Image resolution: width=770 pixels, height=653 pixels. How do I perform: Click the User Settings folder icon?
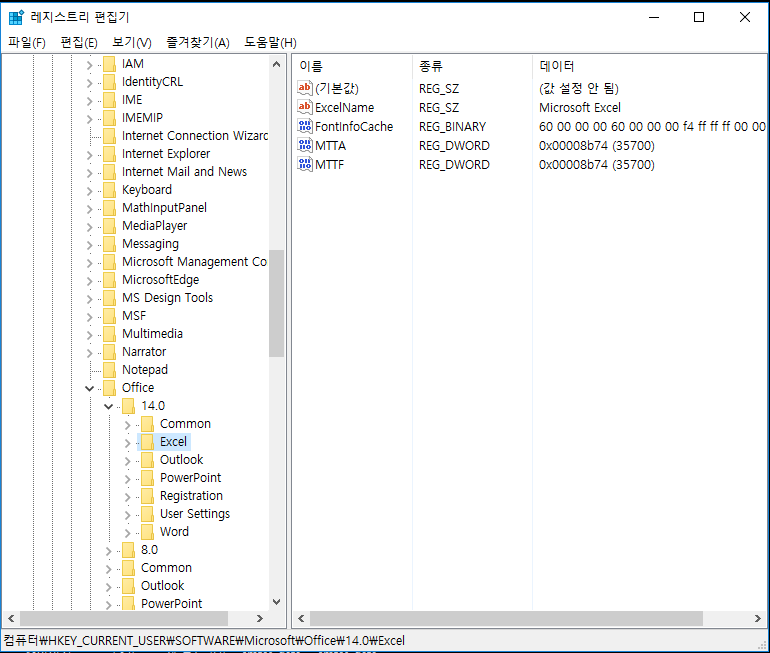click(x=147, y=514)
